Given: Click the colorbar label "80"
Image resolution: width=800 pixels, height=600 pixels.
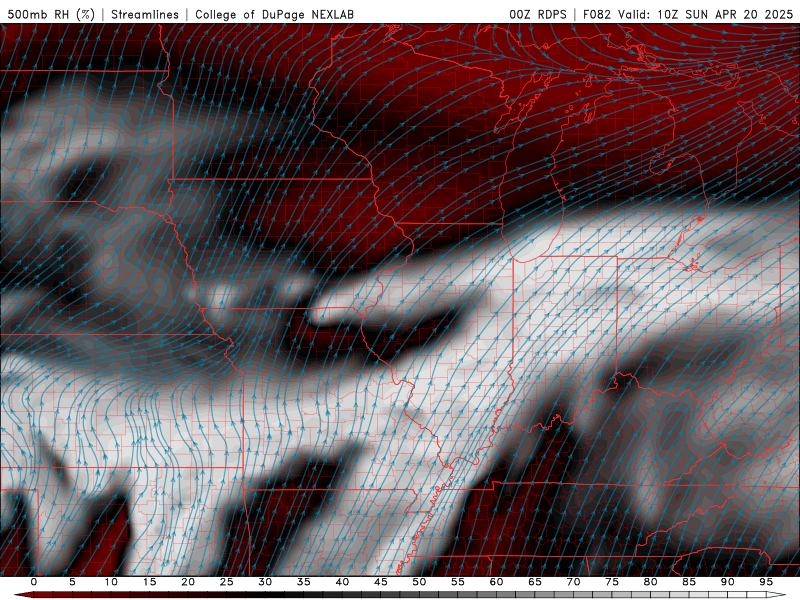Looking at the screenshot, I should [651, 582].
